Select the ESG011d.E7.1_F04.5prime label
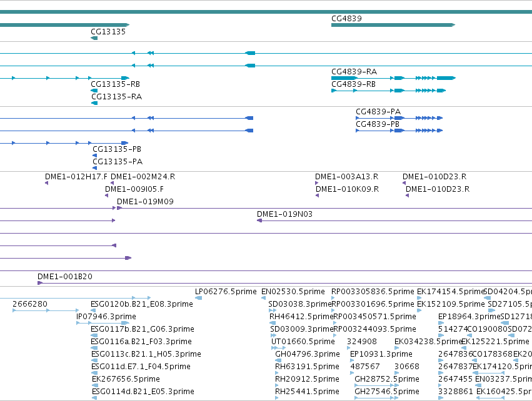The height and width of the screenshot is (401, 532). pos(141,367)
